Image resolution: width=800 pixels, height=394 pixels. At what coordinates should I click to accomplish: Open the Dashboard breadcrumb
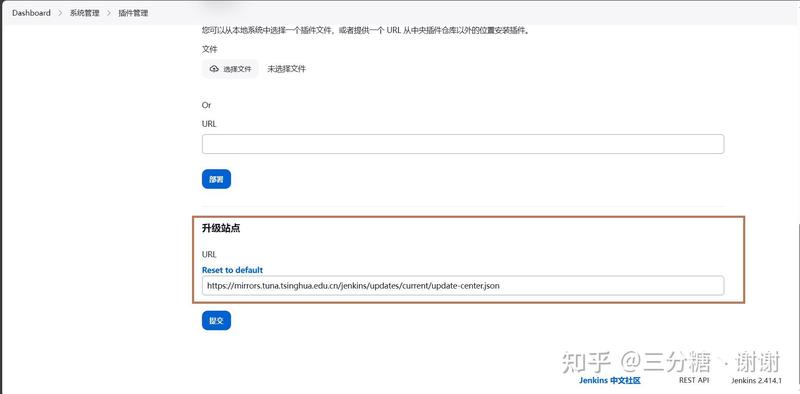point(31,13)
